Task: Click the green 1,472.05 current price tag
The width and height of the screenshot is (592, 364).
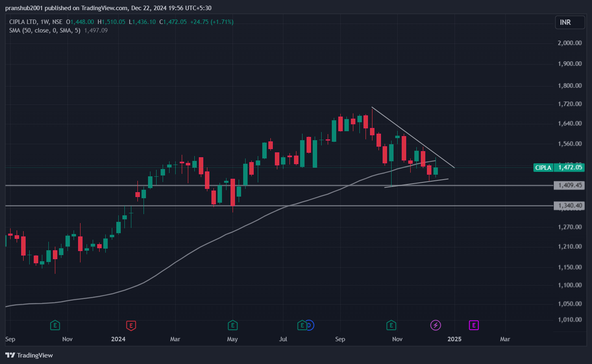Action: coord(569,167)
